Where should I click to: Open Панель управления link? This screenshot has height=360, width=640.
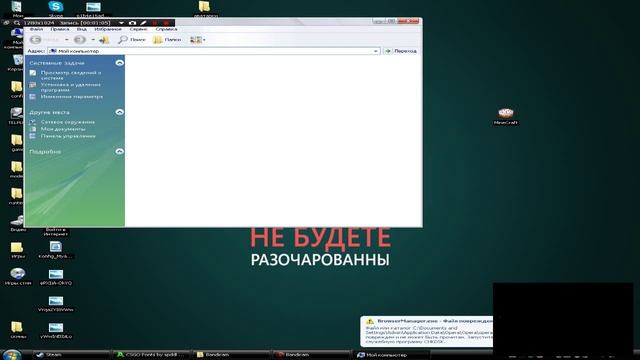coord(68,136)
